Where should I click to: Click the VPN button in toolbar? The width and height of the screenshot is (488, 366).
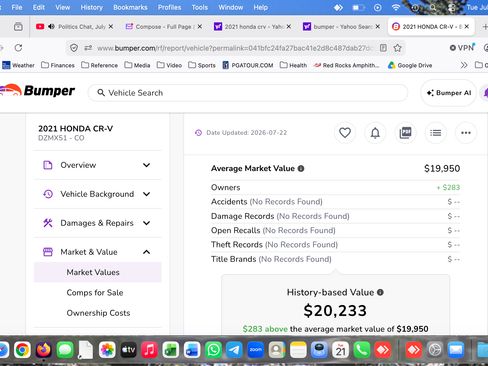[x=462, y=48]
